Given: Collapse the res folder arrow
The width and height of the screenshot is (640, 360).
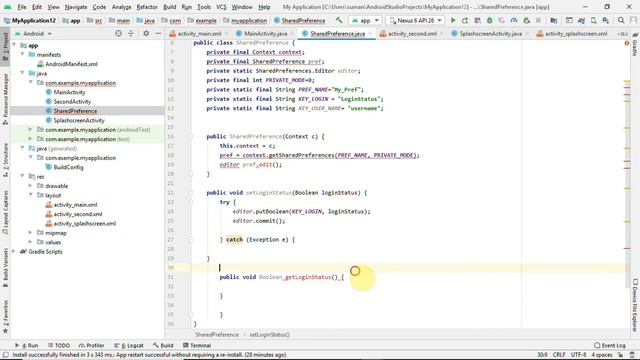Looking at the screenshot, I should click(x=22, y=177).
